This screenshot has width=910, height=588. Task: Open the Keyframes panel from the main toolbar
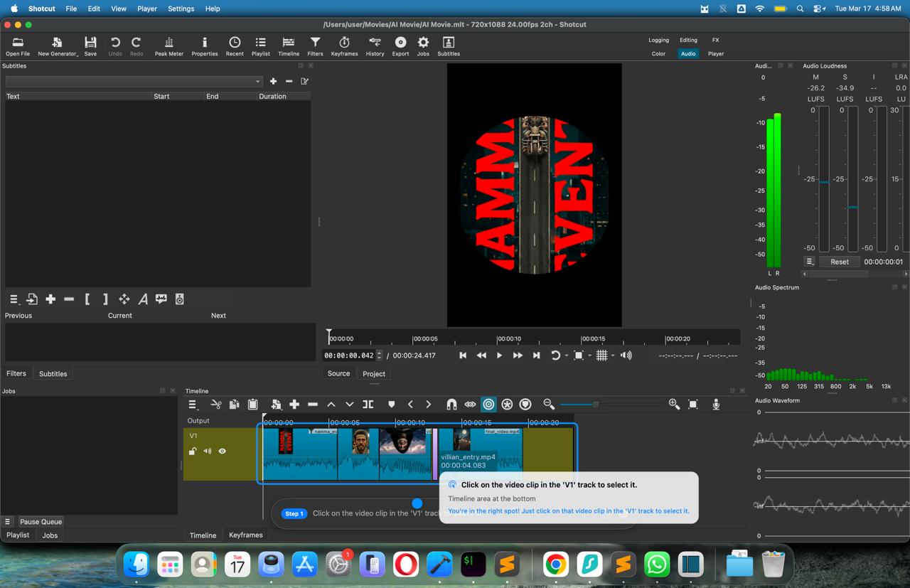[344, 46]
